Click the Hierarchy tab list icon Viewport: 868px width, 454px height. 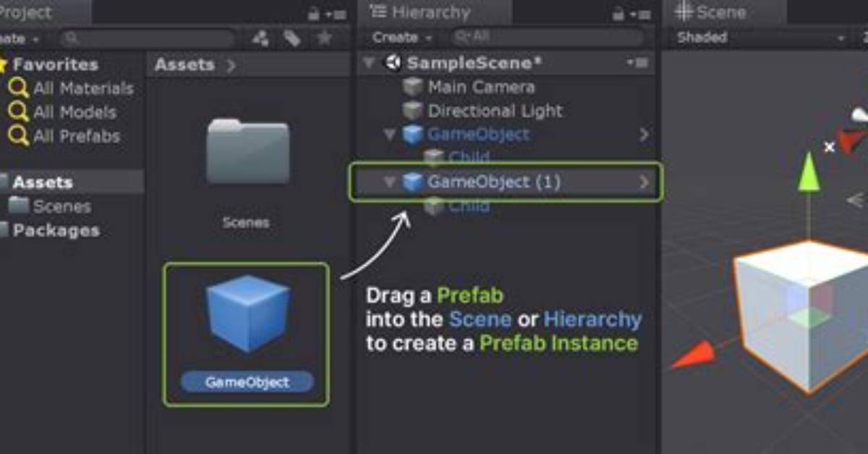coord(378,12)
